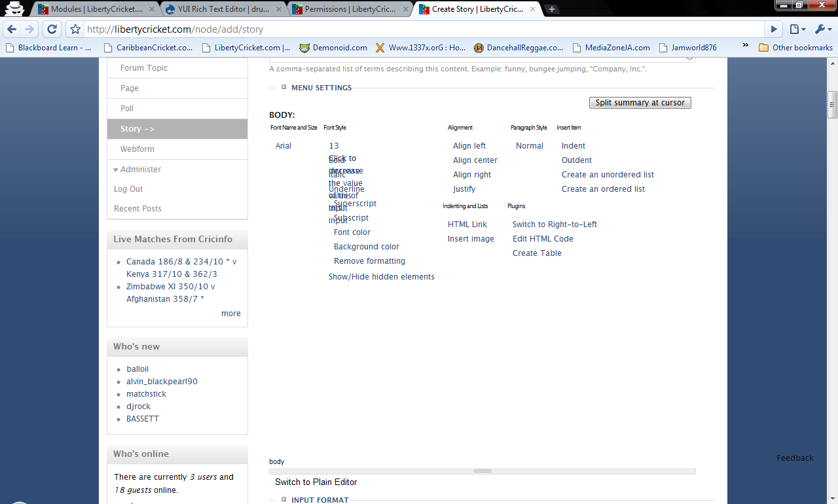This screenshot has height=504, width=838.
Task: Click the back navigation arrow
Action: tap(11, 29)
